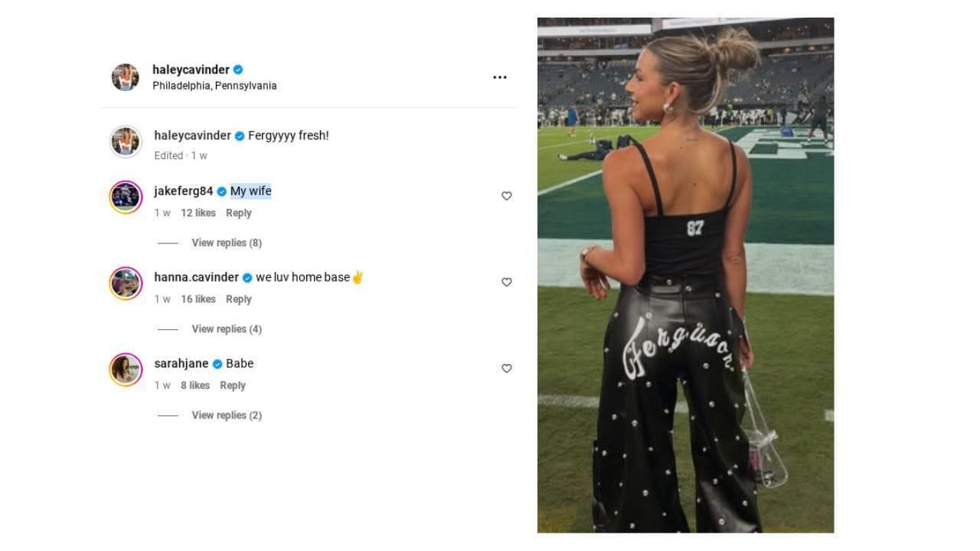This screenshot has width=980, height=551.
Task: Click the verified badge beside hanna.cavinder
Action: tap(246, 277)
